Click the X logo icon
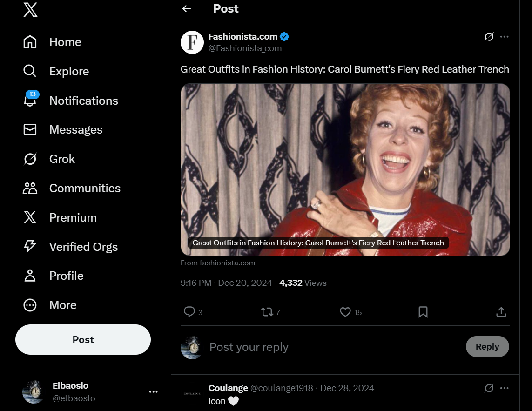The height and width of the screenshot is (411, 532). point(30,9)
